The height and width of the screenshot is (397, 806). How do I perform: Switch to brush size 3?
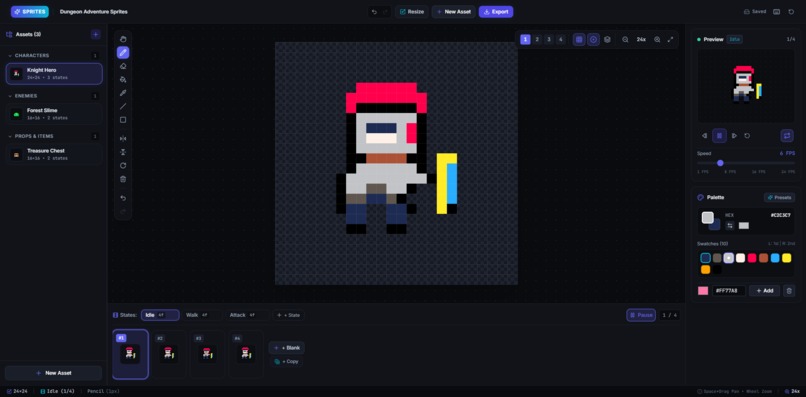(x=549, y=40)
